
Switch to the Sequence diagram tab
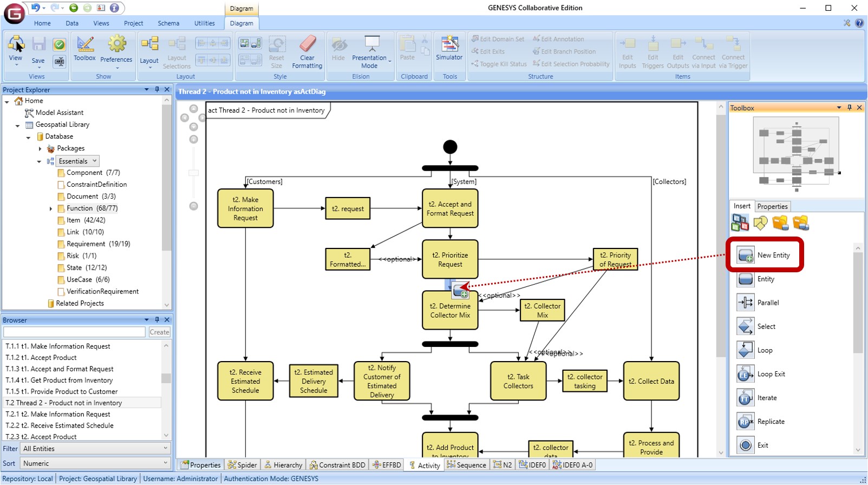click(x=466, y=465)
